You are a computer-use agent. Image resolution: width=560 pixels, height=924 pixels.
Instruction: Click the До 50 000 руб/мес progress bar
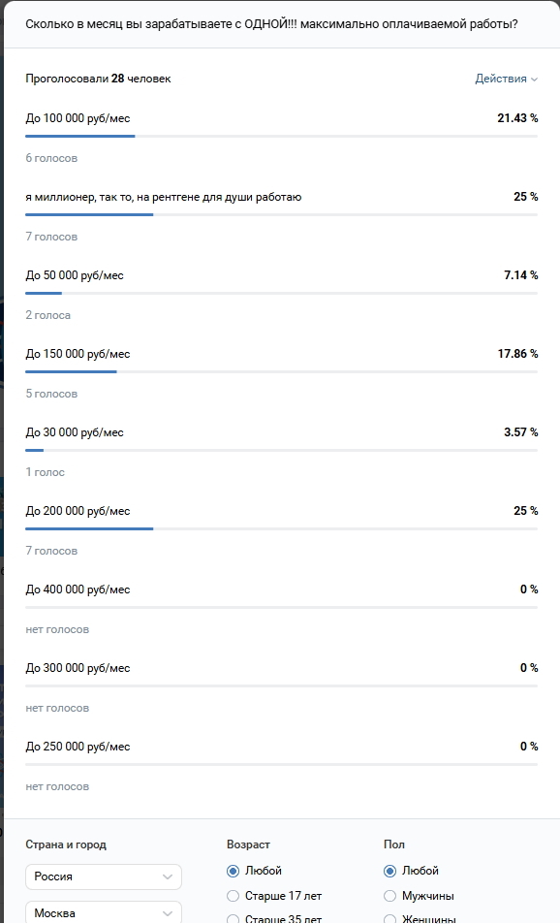tap(282, 293)
